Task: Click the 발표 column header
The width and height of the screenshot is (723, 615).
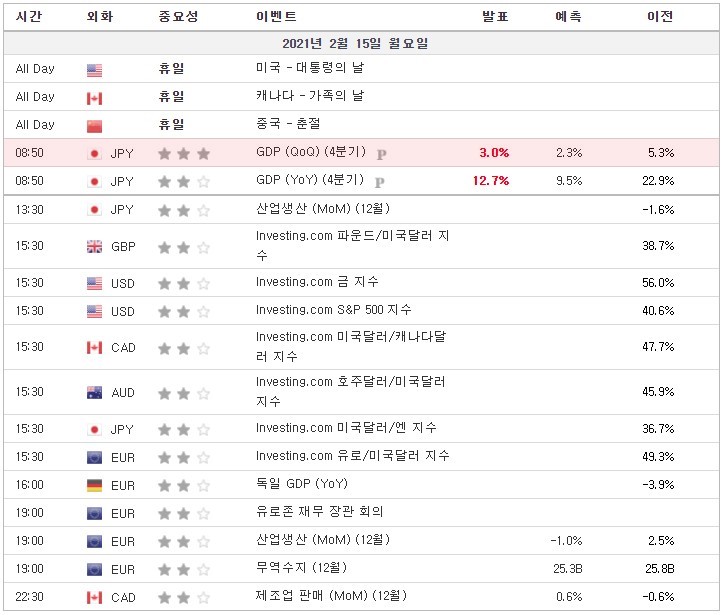Action: coord(495,17)
